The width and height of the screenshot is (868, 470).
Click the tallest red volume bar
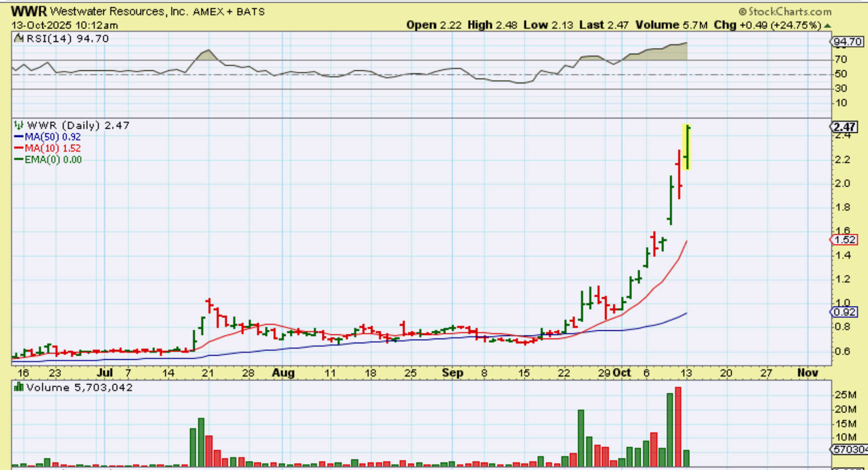678,427
